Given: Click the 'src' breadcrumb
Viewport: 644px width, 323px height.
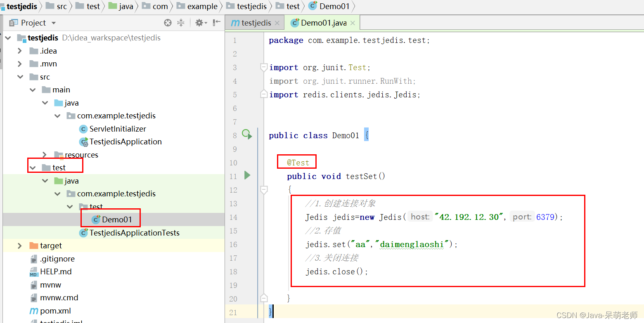Looking at the screenshot, I should point(62,6).
